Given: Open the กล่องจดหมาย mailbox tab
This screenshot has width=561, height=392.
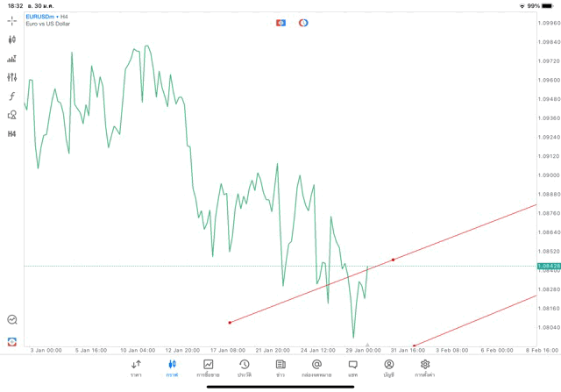Looking at the screenshot, I should (316, 368).
